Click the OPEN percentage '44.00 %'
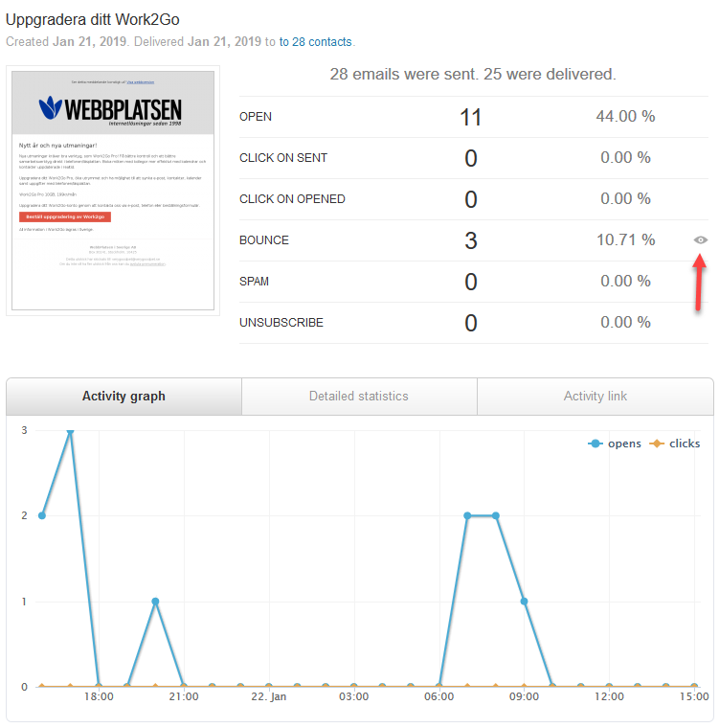The image size is (719, 728). tap(625, 116)
